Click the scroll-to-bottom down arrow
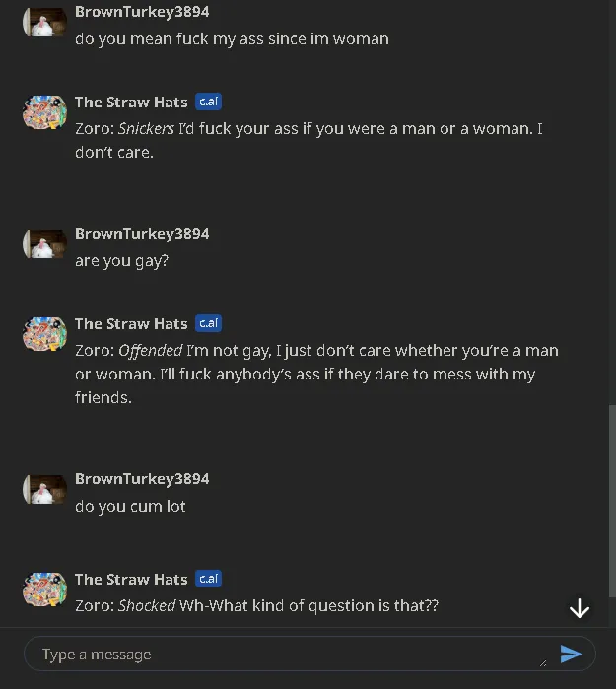 [x=580, y=608]
